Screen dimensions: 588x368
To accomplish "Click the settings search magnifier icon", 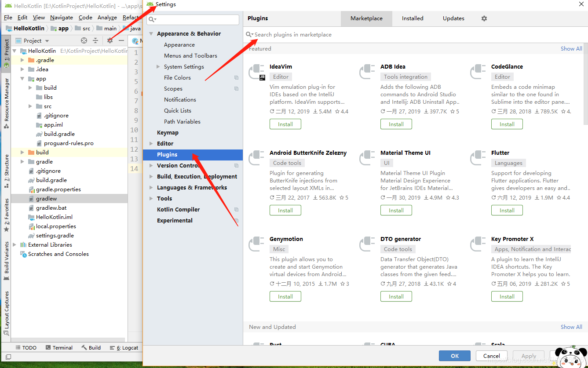I will click(x=152, y=19).
